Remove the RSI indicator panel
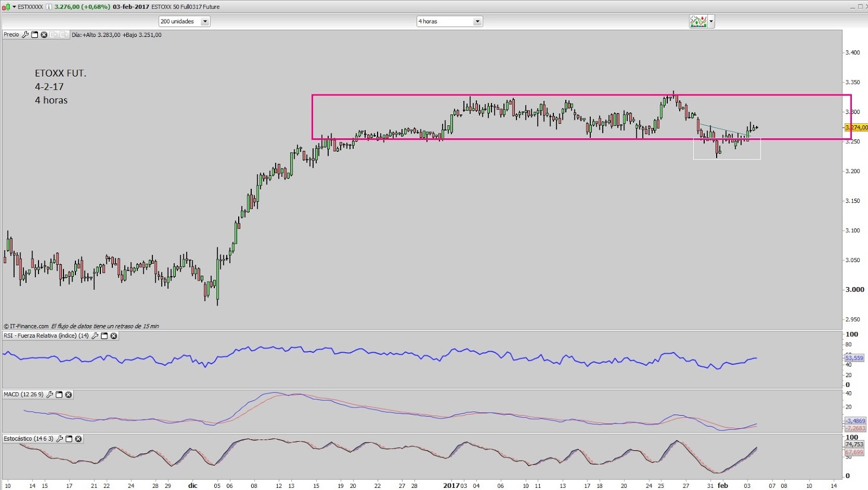This screenshot has height=490, width=868. [113, 336]
